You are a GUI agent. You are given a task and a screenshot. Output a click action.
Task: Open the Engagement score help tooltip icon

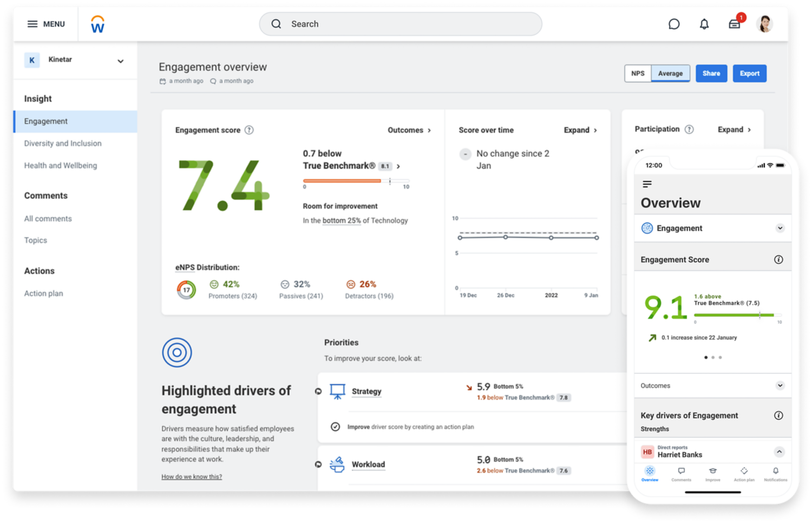(250, 130)
